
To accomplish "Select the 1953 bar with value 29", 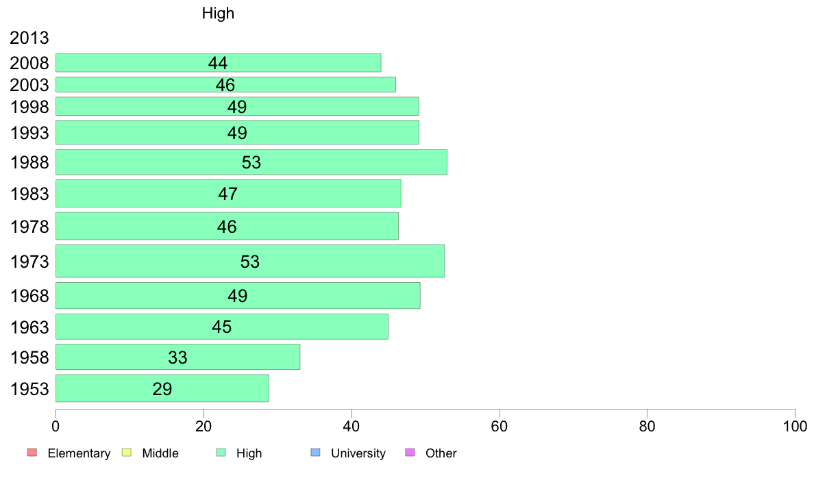I will 162,388.
